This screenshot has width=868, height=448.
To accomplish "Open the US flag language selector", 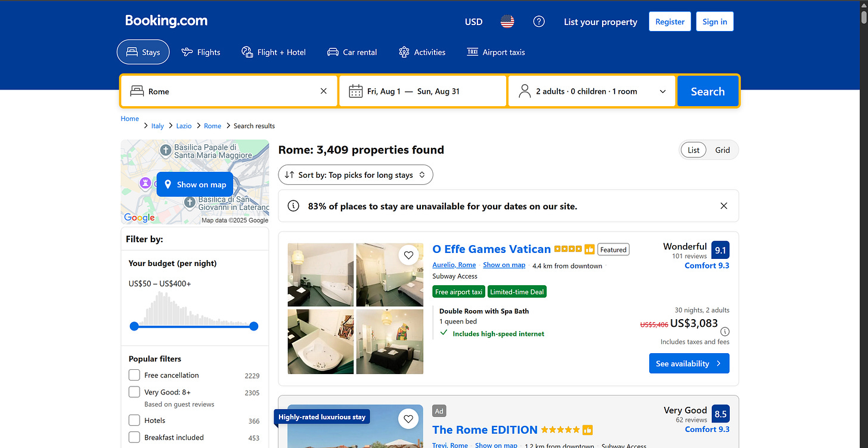I will (x=507, y=22).
